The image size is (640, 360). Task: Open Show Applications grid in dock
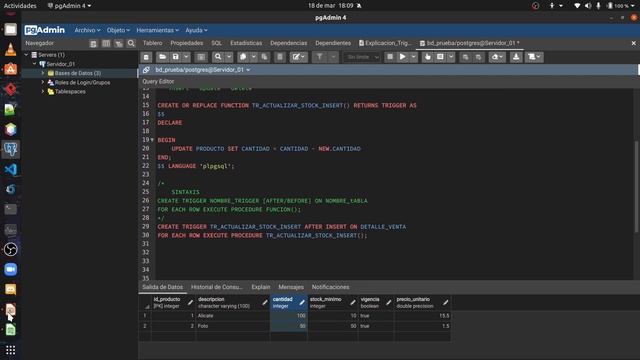click(11, 350)
